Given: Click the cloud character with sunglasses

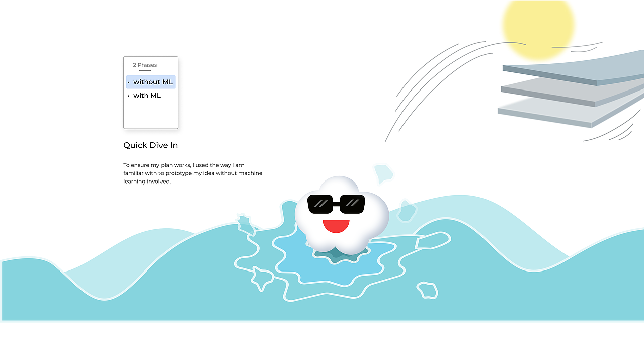Looking at the screenshot, I should click(342, 215).
